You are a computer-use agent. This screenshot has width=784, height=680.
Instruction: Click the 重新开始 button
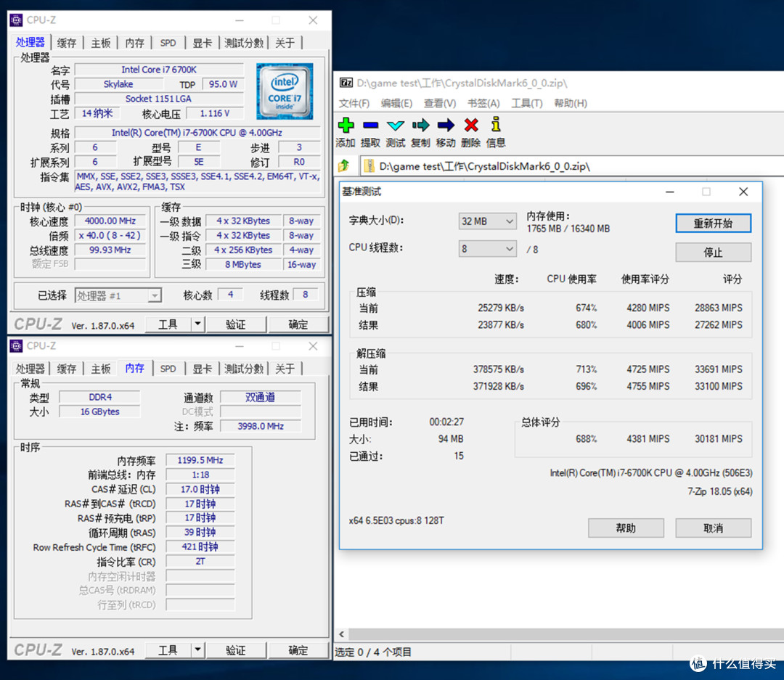click(713, 223)
